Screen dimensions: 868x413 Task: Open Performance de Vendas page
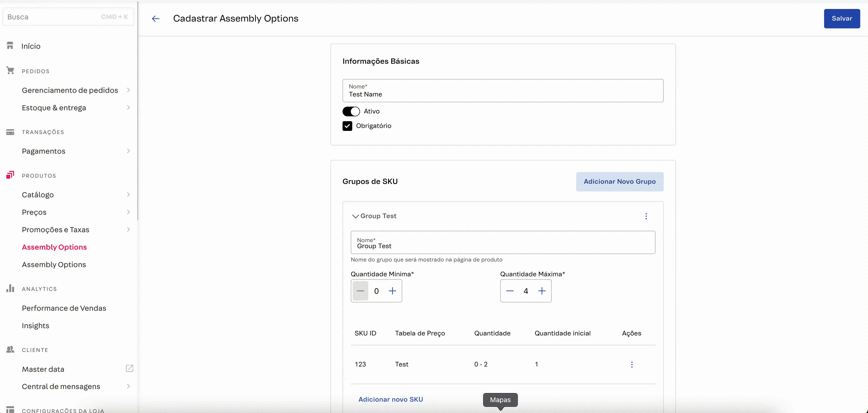(64, 308)
